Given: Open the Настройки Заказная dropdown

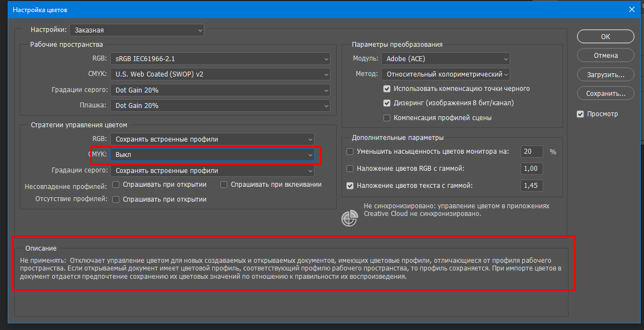Looking at the screenshot, I should [137, 30].
